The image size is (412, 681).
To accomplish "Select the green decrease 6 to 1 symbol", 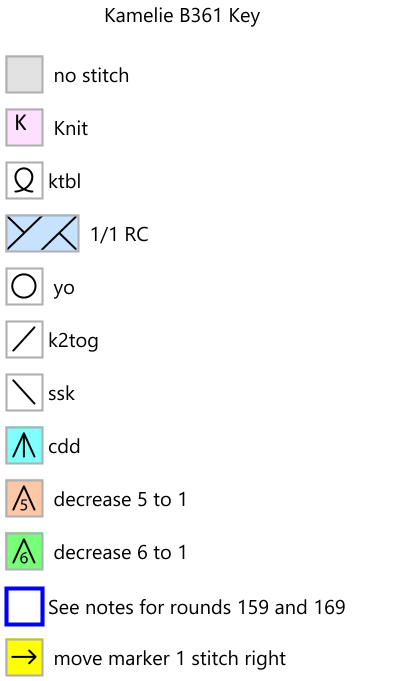I will pos(24,552).
